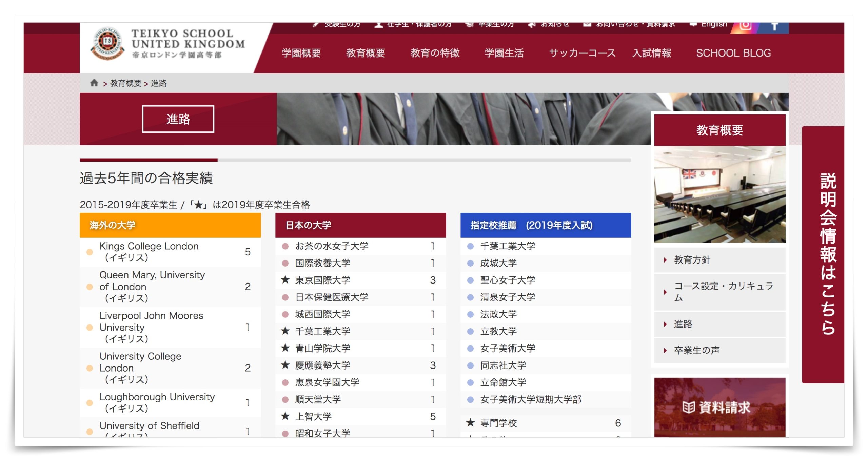Screen dimensions: 868x461
Task: Open the 学園生活 menu
Action: [x=504, y=53]
